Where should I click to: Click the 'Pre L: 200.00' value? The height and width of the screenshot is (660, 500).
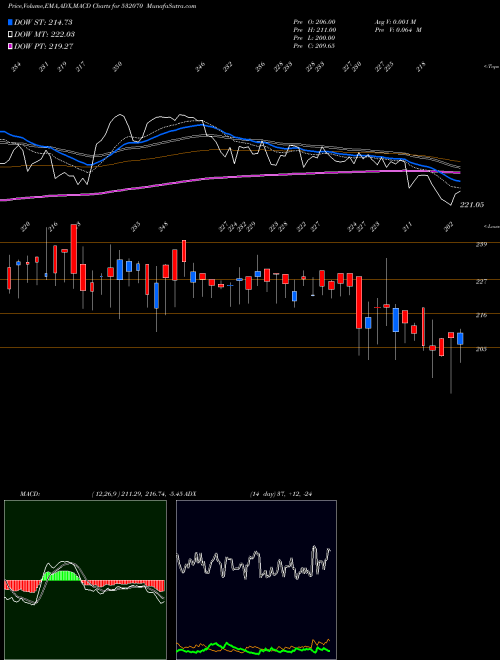tap(314, 38)
